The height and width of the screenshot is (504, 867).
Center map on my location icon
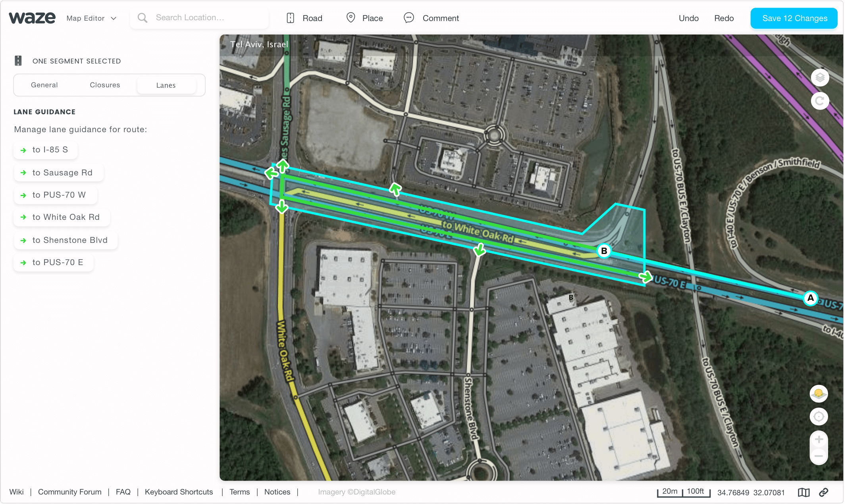pos(819,417)
